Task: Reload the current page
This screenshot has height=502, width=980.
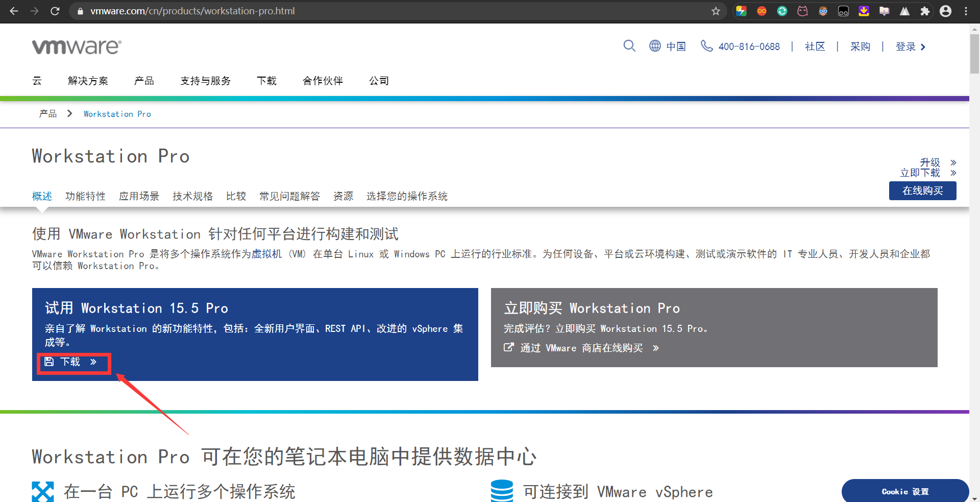Action: tap(55, 11)
